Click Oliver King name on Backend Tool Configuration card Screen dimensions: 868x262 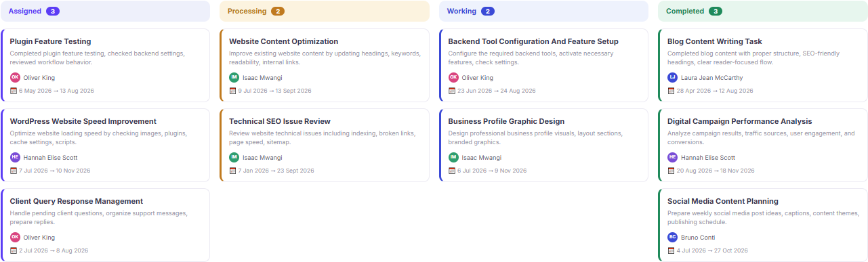[478, 78]
